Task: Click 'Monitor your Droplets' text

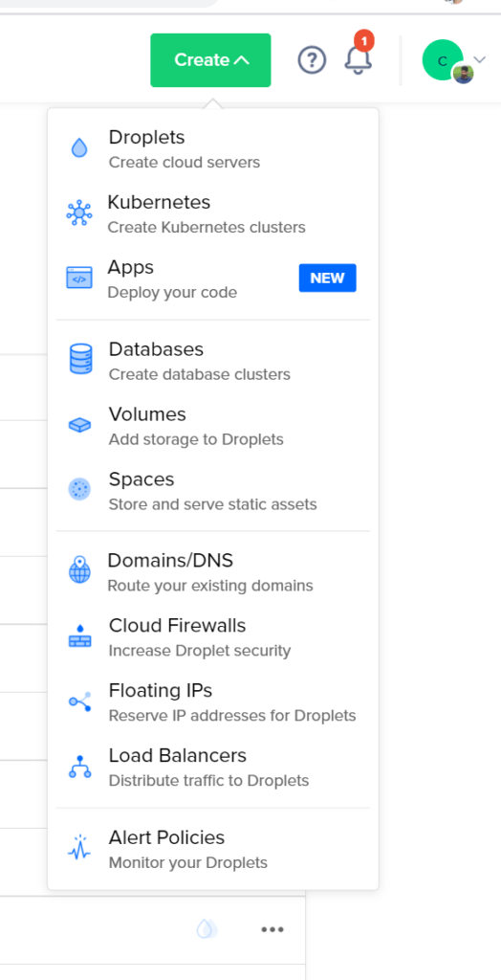Action: [188, 863]
